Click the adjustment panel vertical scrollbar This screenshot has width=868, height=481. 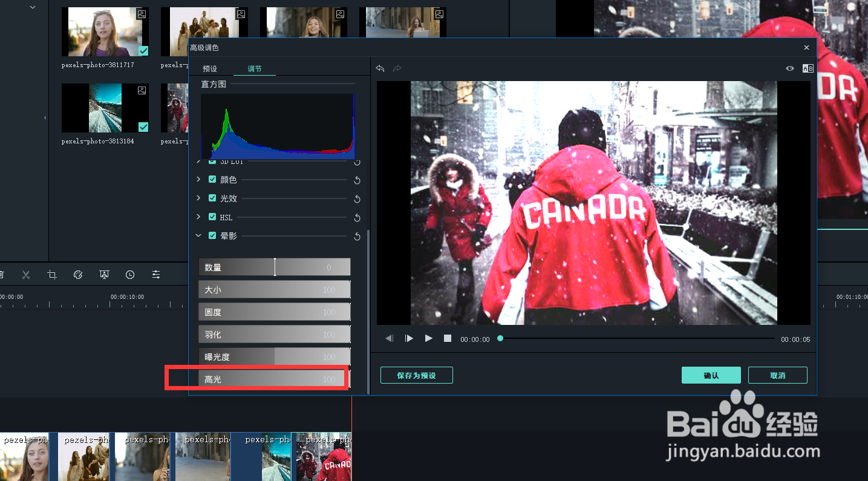click(368, 312)
